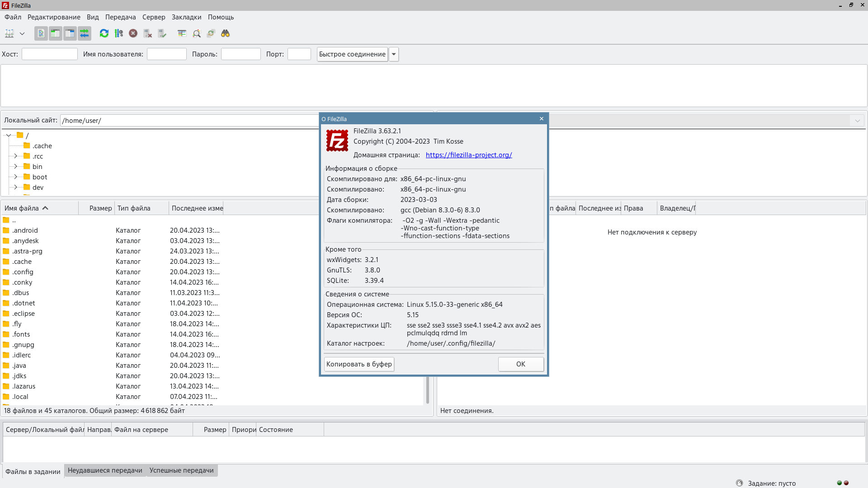The height and width of the screenshot is (488, 868).
Task: Click the red activity LED indicator
Action: pos(846,483)
